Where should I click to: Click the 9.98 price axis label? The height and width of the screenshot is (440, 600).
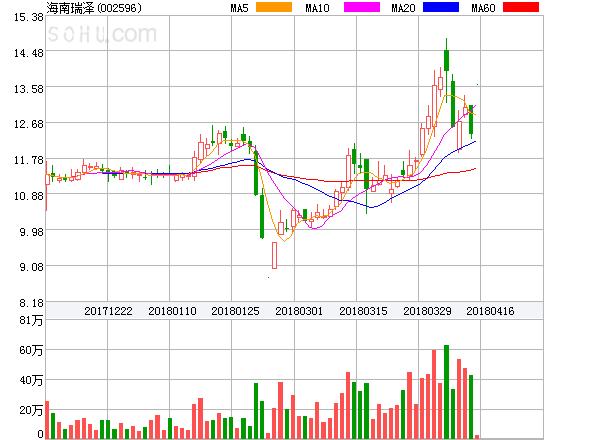coord(31,231)
